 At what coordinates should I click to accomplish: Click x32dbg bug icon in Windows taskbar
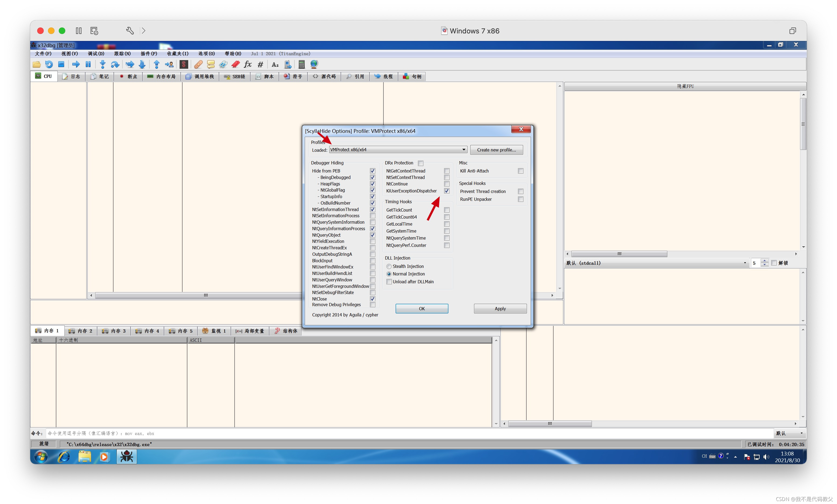pyautogui.click(x=127, y=457)
